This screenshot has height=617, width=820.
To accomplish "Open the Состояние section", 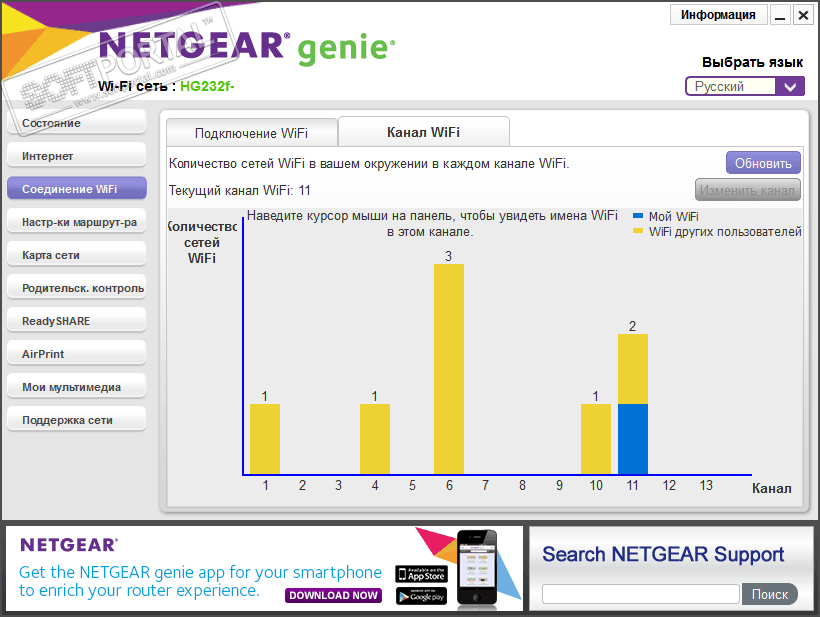I will 76,123.
